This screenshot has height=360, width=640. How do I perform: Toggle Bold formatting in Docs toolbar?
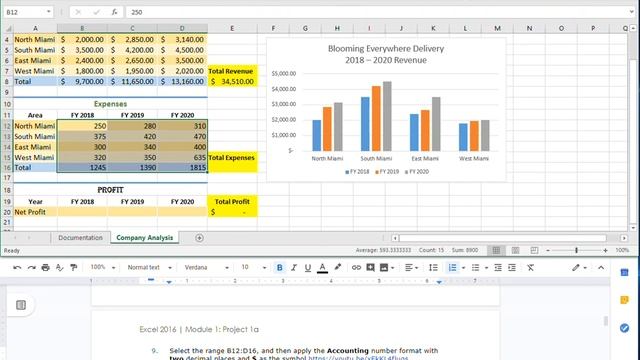[280, 268]
